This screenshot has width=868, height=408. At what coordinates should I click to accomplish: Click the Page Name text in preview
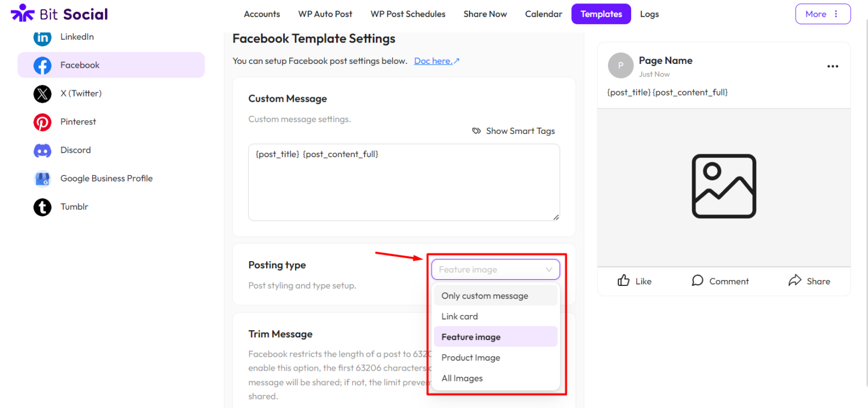point(665,60)
